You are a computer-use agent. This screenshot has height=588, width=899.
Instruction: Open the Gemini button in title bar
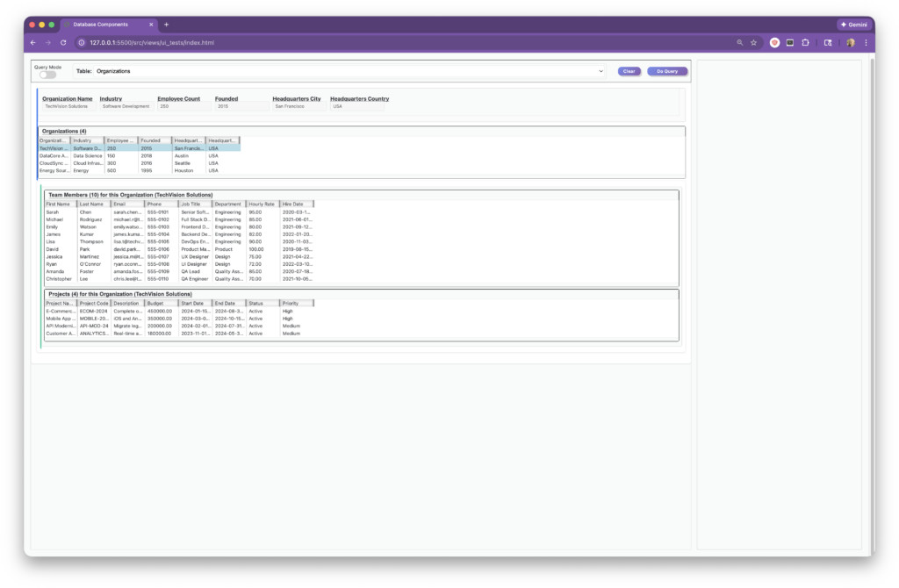[853, 25]
